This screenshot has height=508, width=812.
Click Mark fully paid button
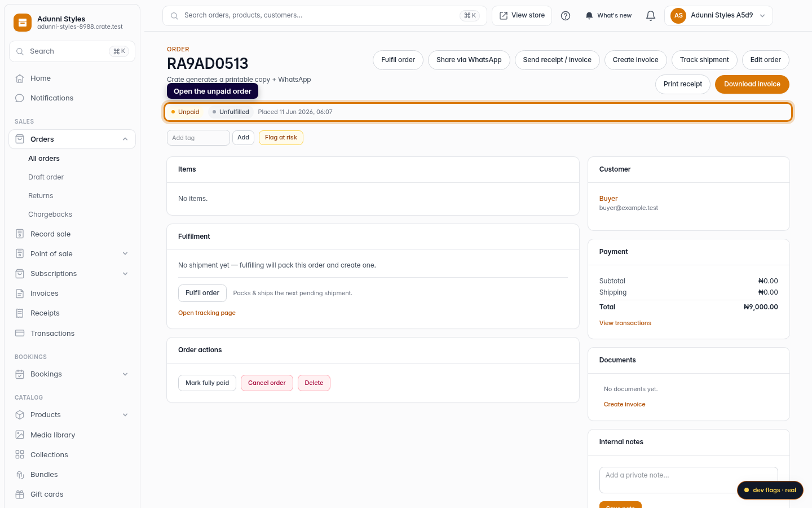[208, 383]
